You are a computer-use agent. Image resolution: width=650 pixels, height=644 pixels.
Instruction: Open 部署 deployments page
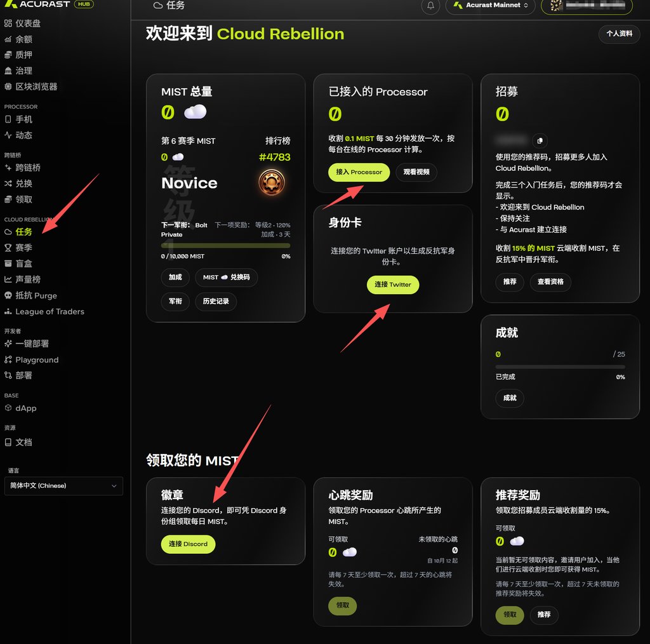pos(18,376)
